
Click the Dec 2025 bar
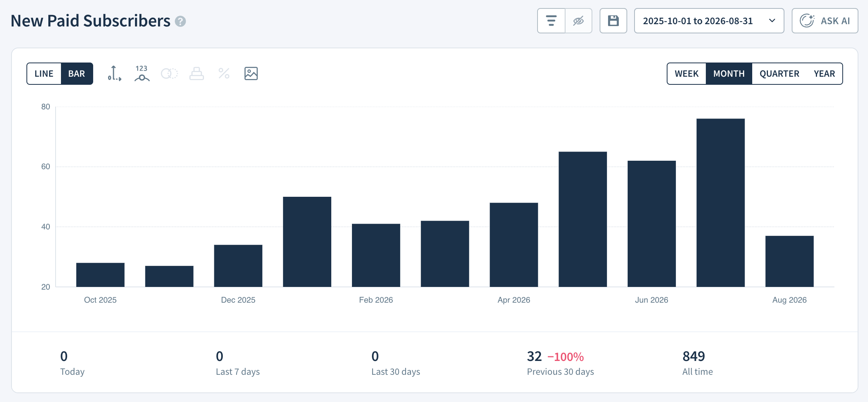[x=238, y=266]
